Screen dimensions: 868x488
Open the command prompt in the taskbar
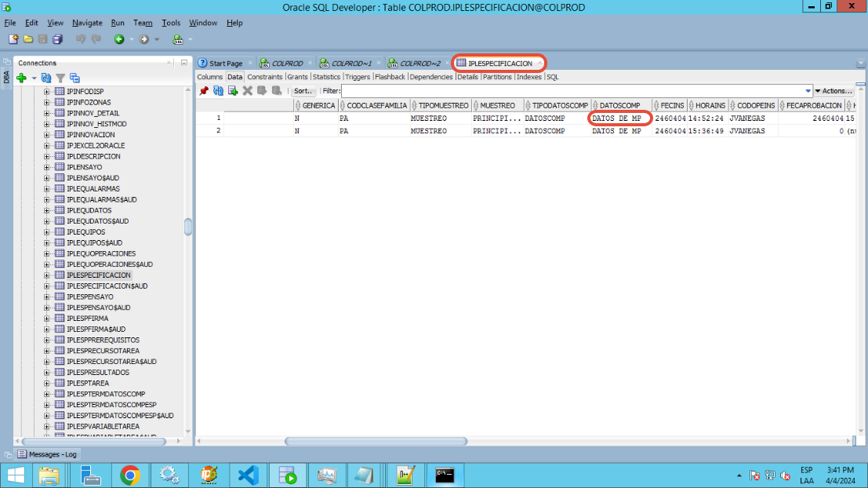click(445, 475)
